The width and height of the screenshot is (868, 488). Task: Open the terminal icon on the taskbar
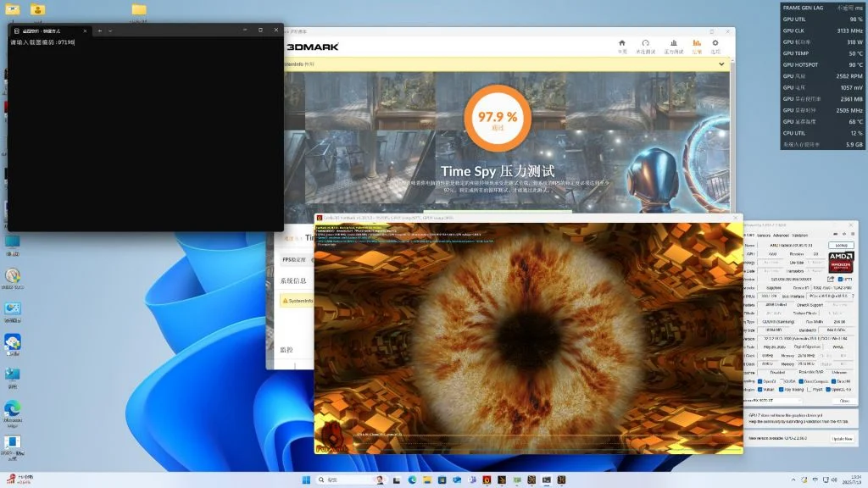pyautogui.click(x=547, y=480)
